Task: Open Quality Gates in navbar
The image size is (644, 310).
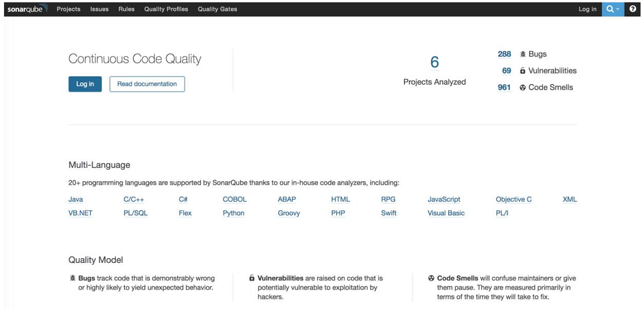Action: pos(218,9)
